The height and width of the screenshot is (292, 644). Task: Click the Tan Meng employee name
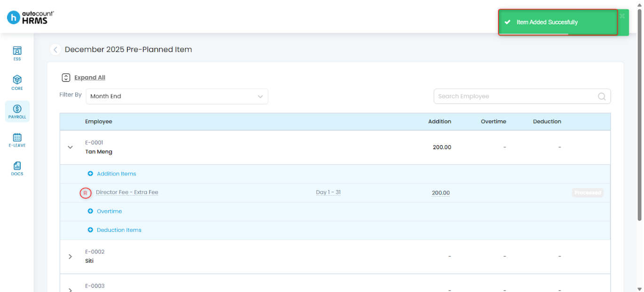click(99, 152)
